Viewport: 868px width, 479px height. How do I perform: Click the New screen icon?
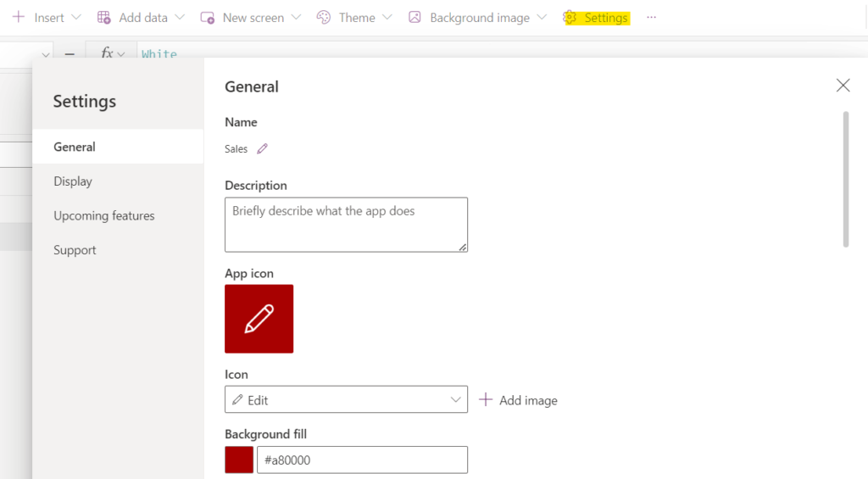coord(208,18)
